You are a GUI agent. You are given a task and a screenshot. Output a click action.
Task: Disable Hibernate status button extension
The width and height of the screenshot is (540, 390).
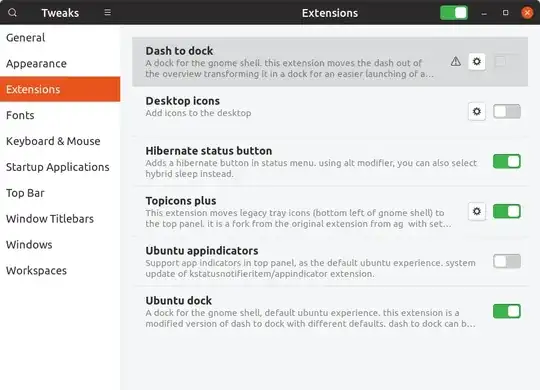[x=507, y=162]
